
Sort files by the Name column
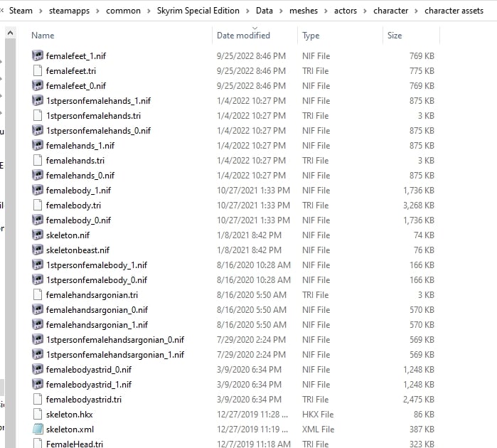click(43, 35)
